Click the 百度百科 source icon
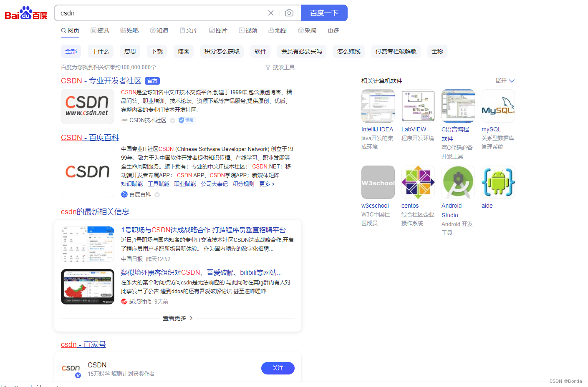 coord(124,194)
